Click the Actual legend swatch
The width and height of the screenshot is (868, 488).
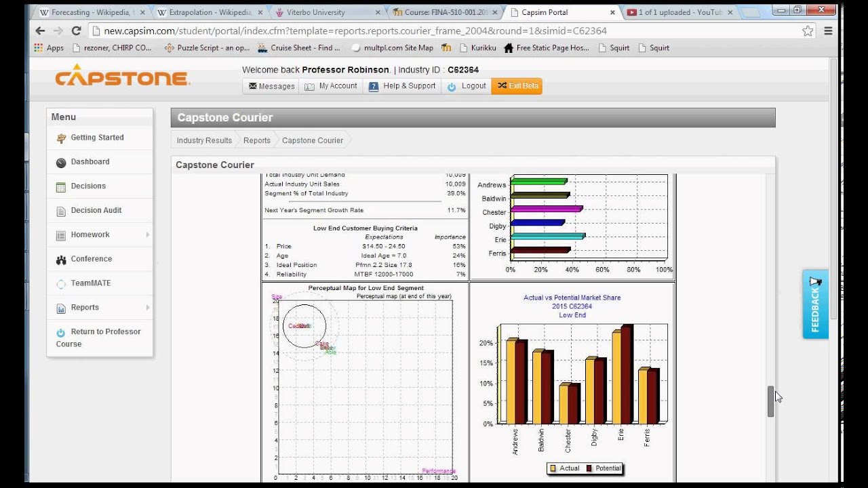[553, 468]
